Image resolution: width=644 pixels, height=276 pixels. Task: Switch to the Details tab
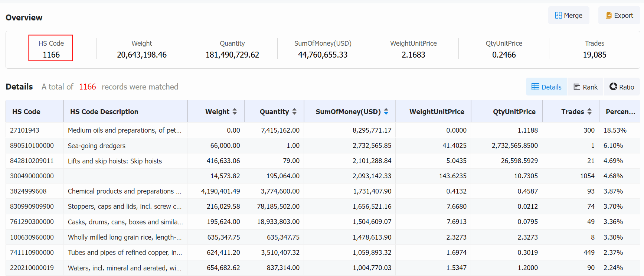tap(546, 87)
